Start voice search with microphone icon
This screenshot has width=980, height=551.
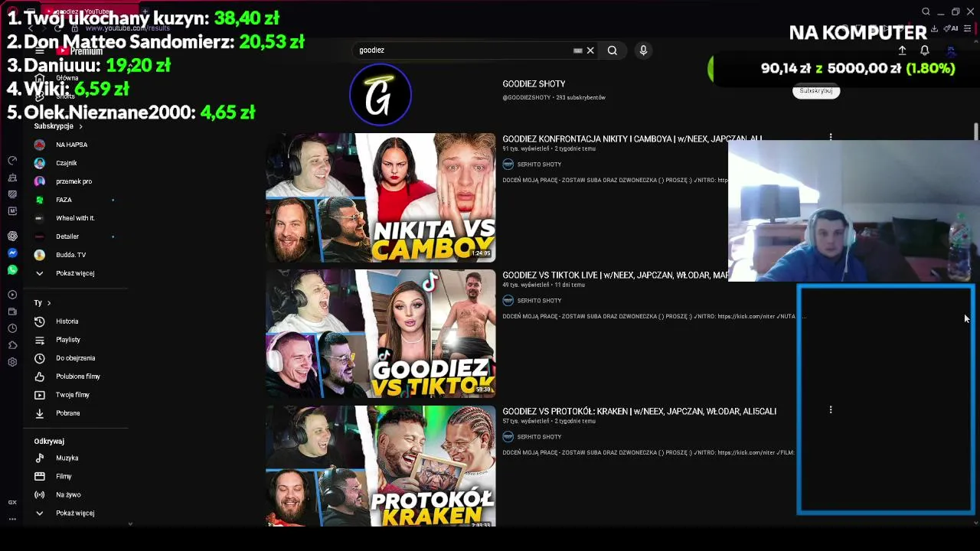coord(643,51)
